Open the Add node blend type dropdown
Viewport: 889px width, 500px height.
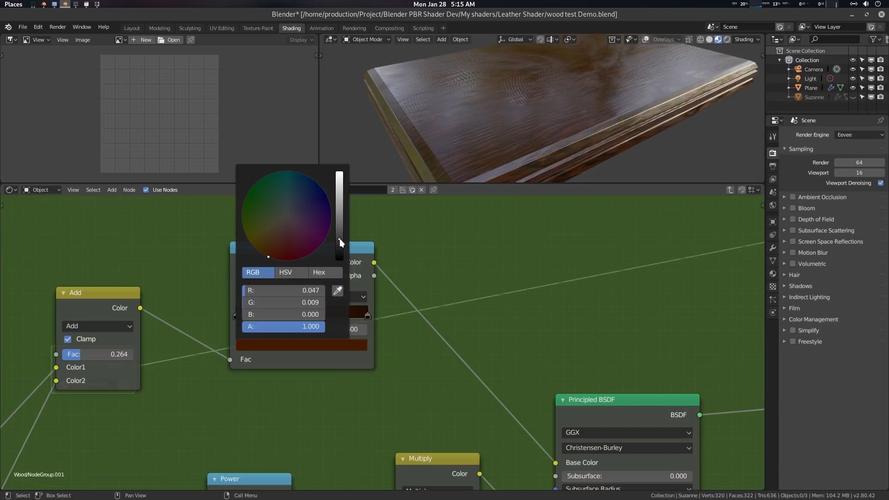(x=98, y=326)
